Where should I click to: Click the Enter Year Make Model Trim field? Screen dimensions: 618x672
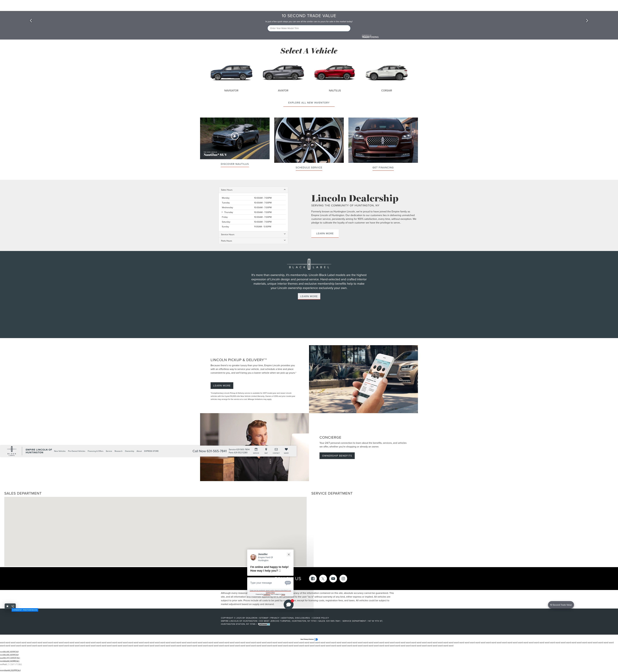309,28
